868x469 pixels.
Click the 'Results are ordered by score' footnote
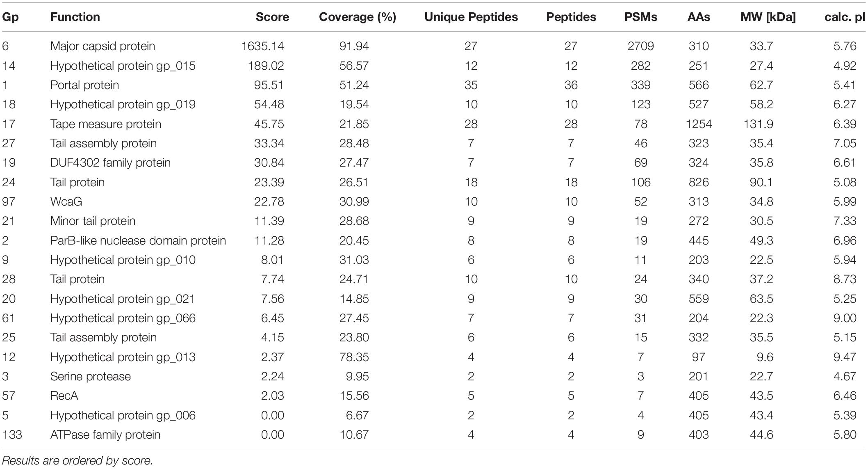click(x=77, y=461)
